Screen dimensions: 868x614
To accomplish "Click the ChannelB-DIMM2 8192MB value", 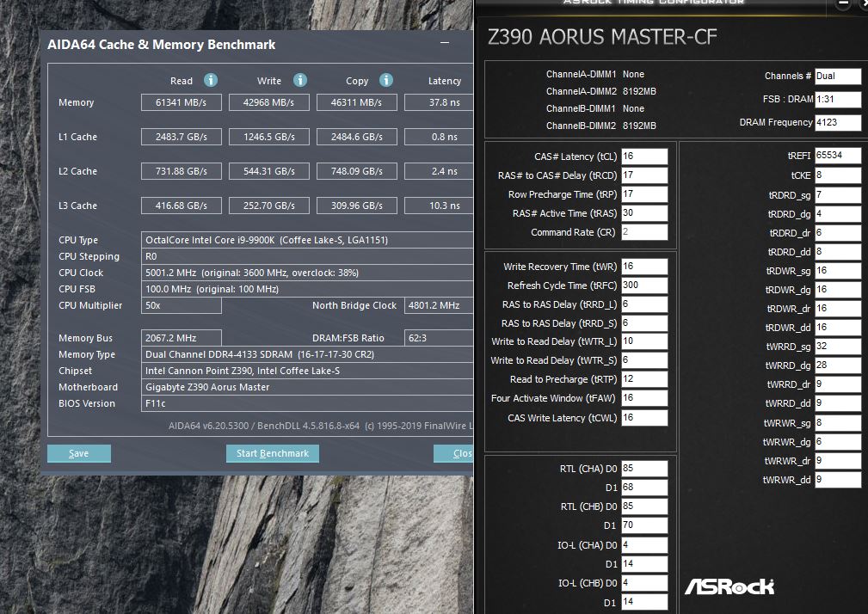I will (639, 126).
